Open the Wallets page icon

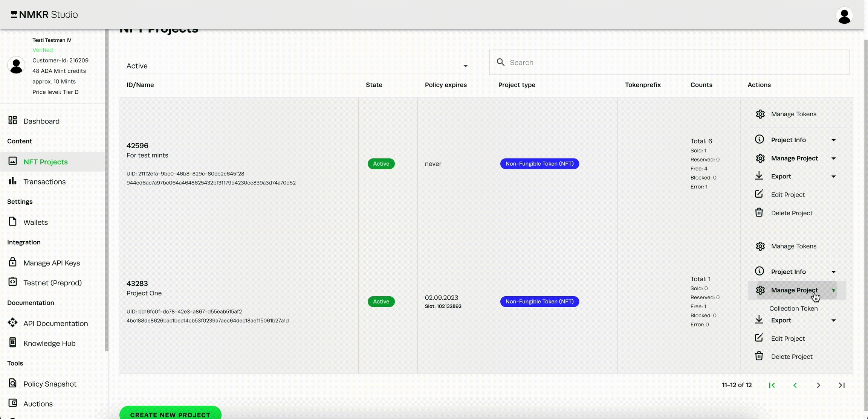coord(13,221)
